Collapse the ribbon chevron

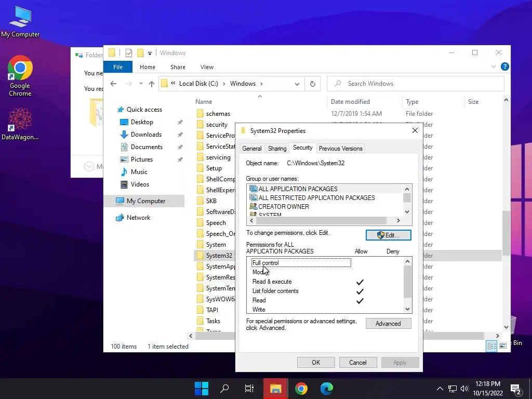(494, 67)
